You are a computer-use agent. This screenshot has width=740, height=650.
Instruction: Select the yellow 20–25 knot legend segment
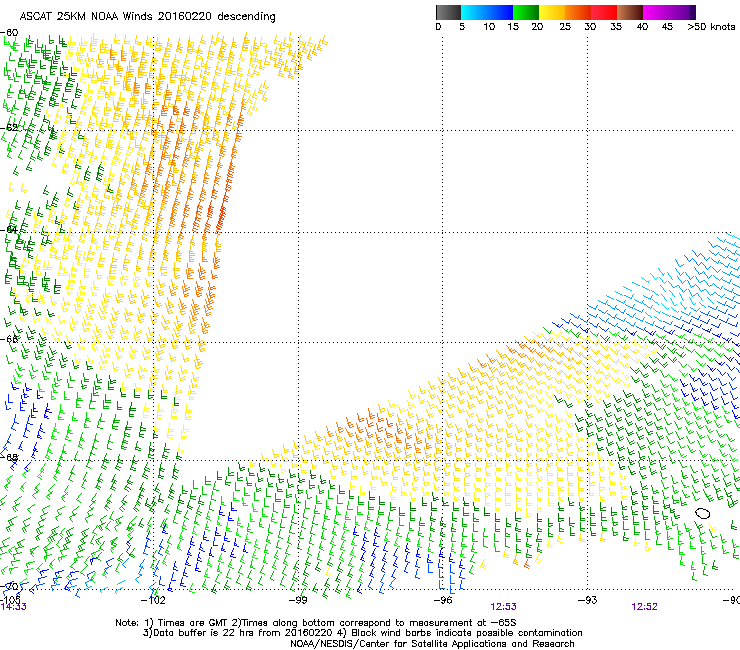click(552, 12)
